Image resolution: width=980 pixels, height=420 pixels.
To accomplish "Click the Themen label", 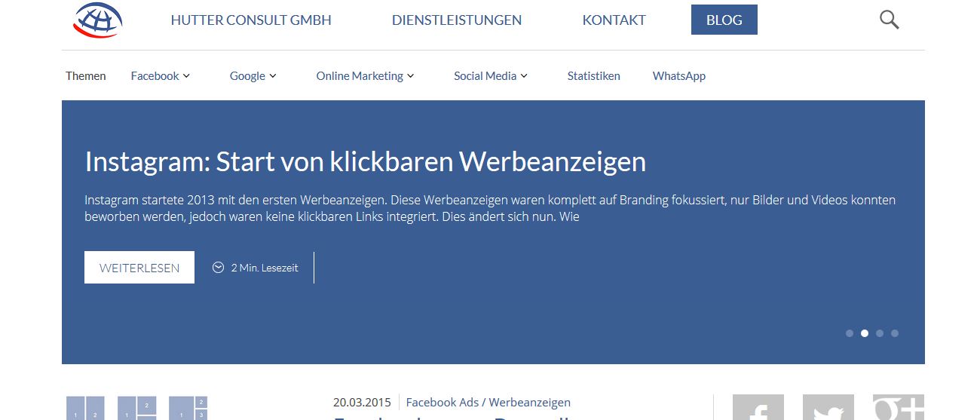I will point(86,75).
